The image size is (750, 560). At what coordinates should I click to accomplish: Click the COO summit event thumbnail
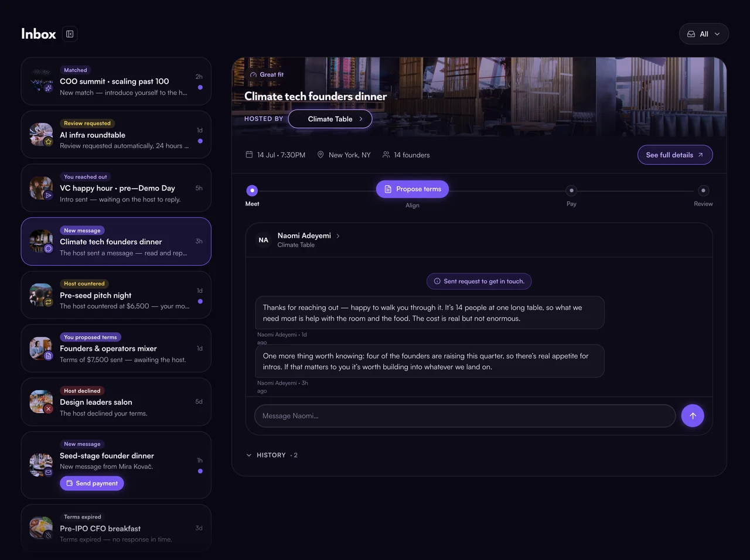coord(41,81)
